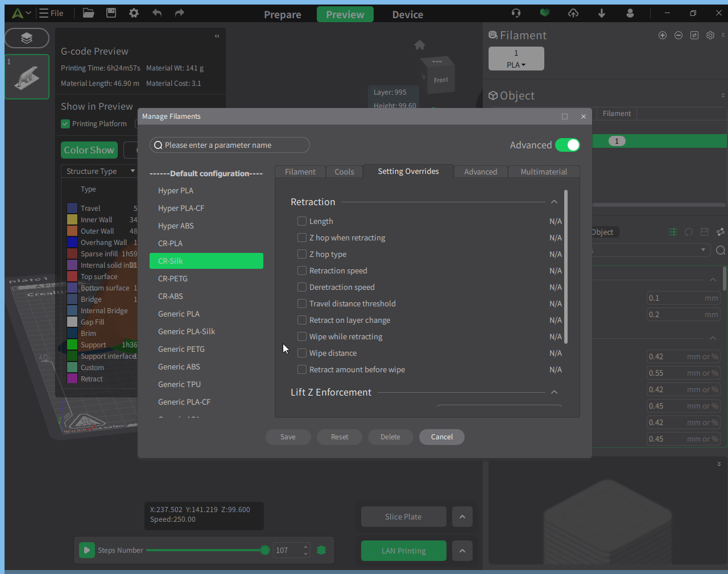Image resolution: width=728 pixels, height=574 pixels.
Task: Add a filament with the plus icon
Action: click(663, 35)
